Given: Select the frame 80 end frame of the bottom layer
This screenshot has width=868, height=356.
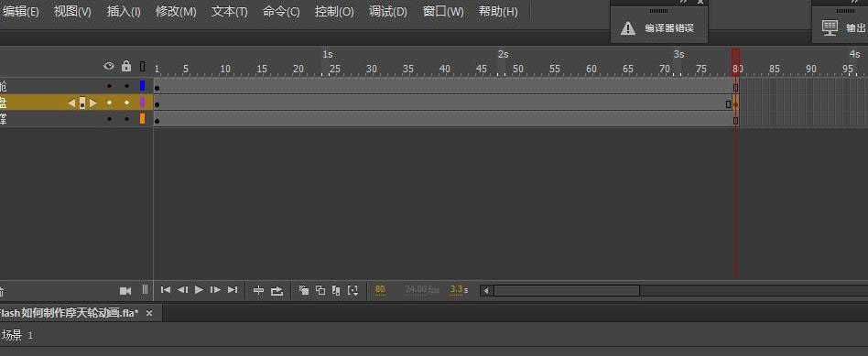Looking at the screenshot, I should (x=736, y=120).
